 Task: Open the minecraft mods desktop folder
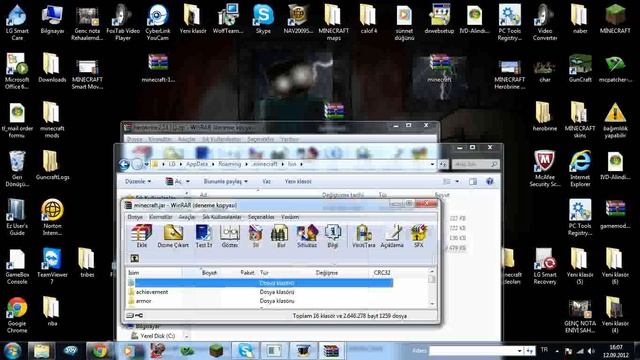click(x=52, y=120)
